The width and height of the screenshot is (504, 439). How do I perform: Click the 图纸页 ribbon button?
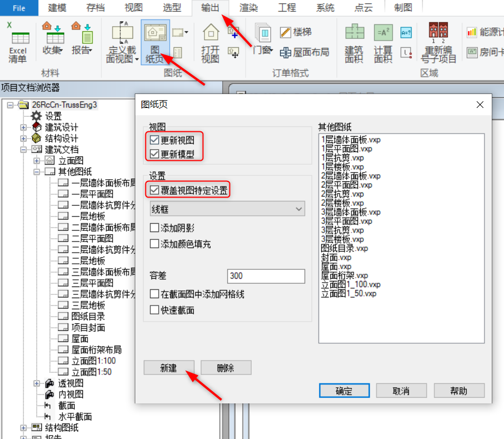[x=155, y=42]
